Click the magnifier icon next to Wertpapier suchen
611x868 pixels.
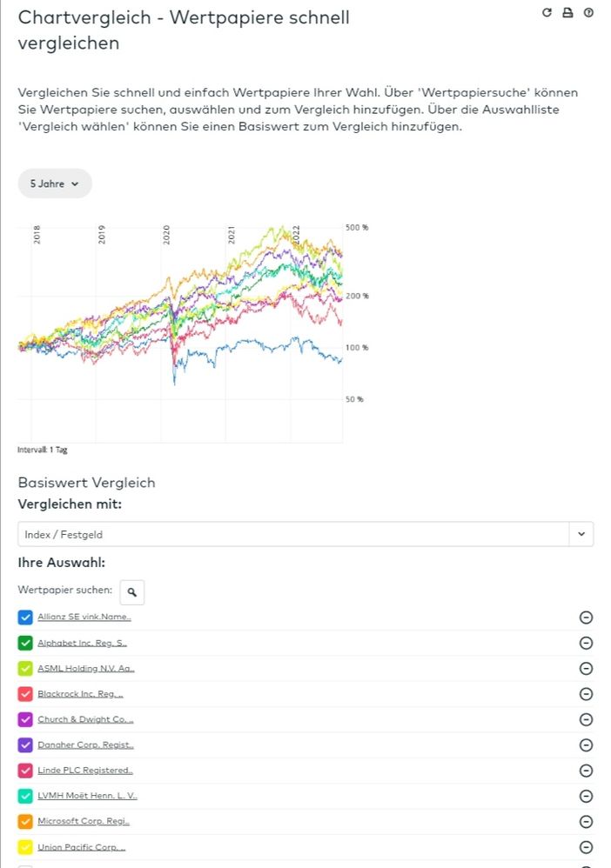(131, 592)
